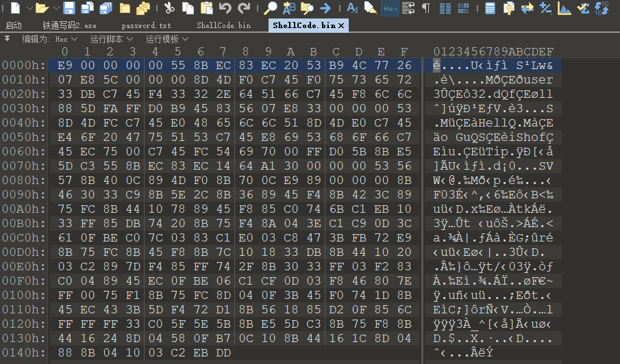Undo the last edit

pyautogui.click(x=225, y=8)
